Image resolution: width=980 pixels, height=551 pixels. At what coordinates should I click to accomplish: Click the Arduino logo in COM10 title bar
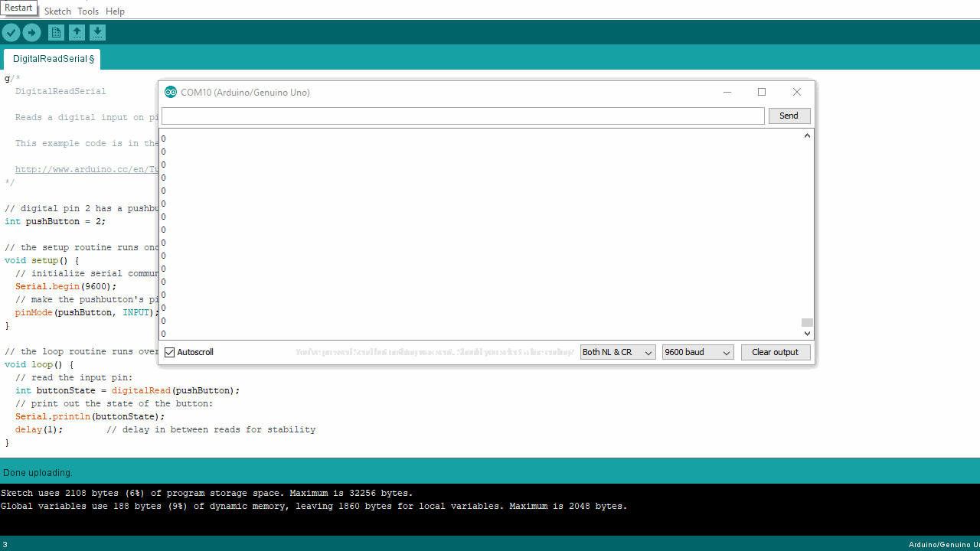pyautogui.click(x=171, y=93)
